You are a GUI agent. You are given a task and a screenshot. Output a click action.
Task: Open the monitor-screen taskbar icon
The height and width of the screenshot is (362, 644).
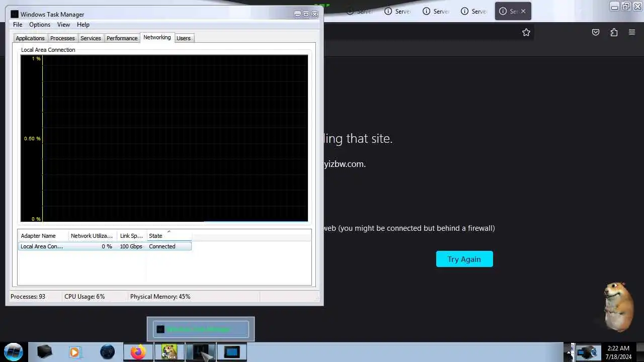[231, 352]
